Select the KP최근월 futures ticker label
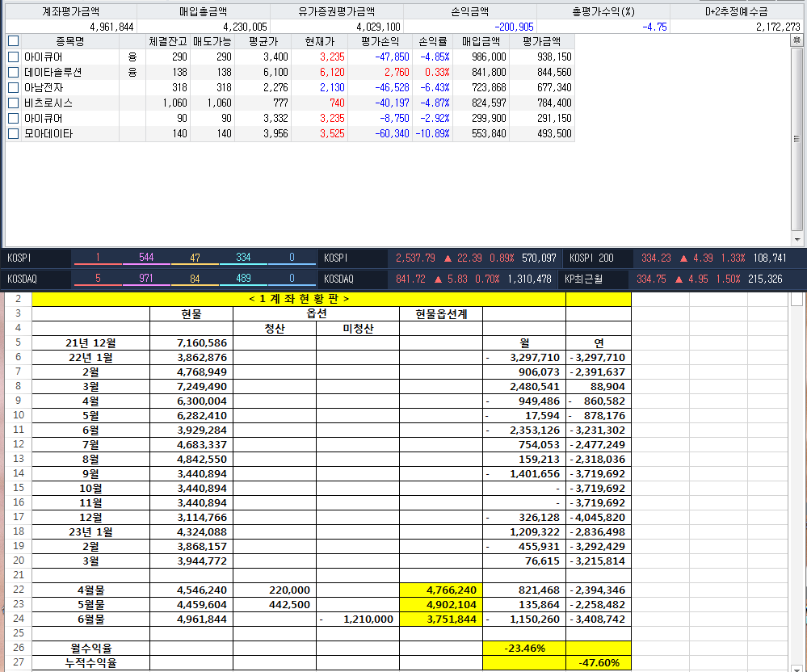The height and width of the screenshot is (672, 807). pos(585,279)
